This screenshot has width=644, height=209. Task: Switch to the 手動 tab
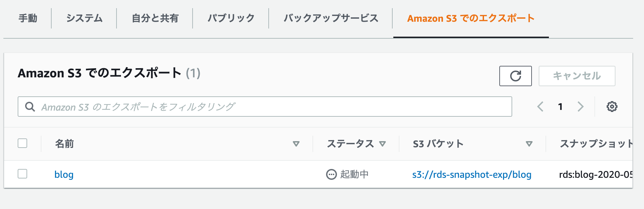(x=28, y=18)
